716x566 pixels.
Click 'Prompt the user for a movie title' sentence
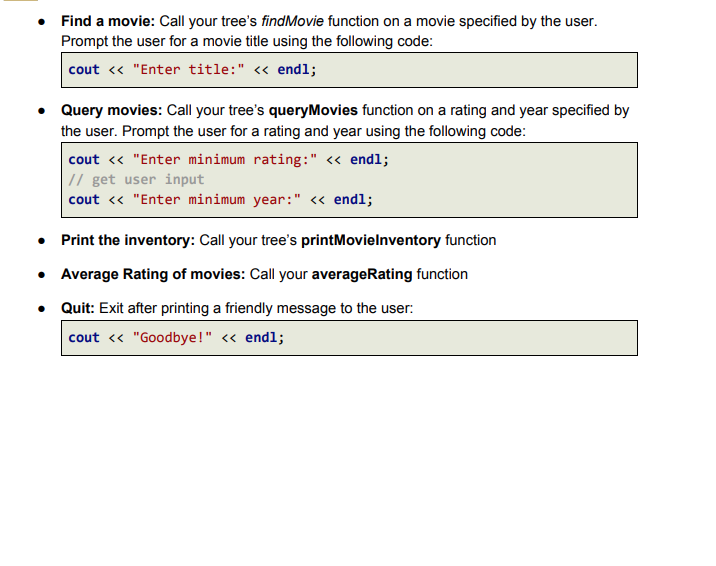pyautogui.click(x=247, y=42)
